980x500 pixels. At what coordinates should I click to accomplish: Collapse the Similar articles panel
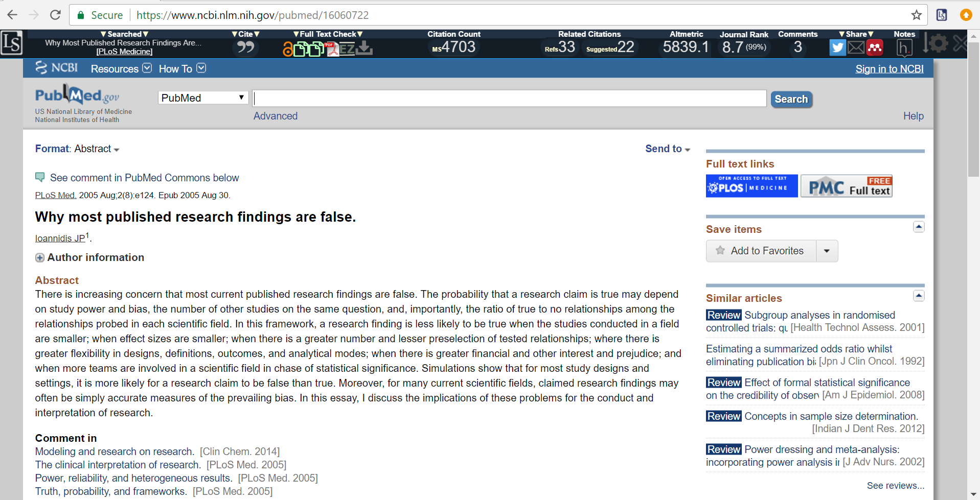(x=919, y=295)
